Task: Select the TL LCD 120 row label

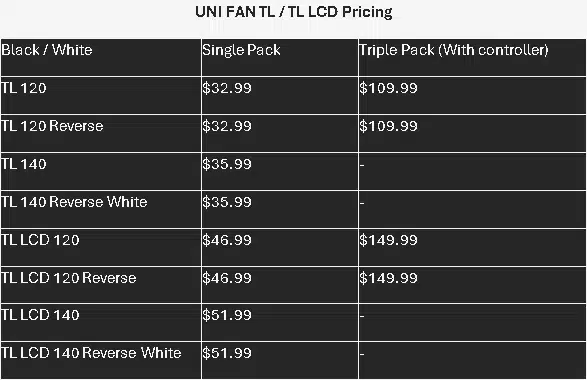Action: (40, 240)
